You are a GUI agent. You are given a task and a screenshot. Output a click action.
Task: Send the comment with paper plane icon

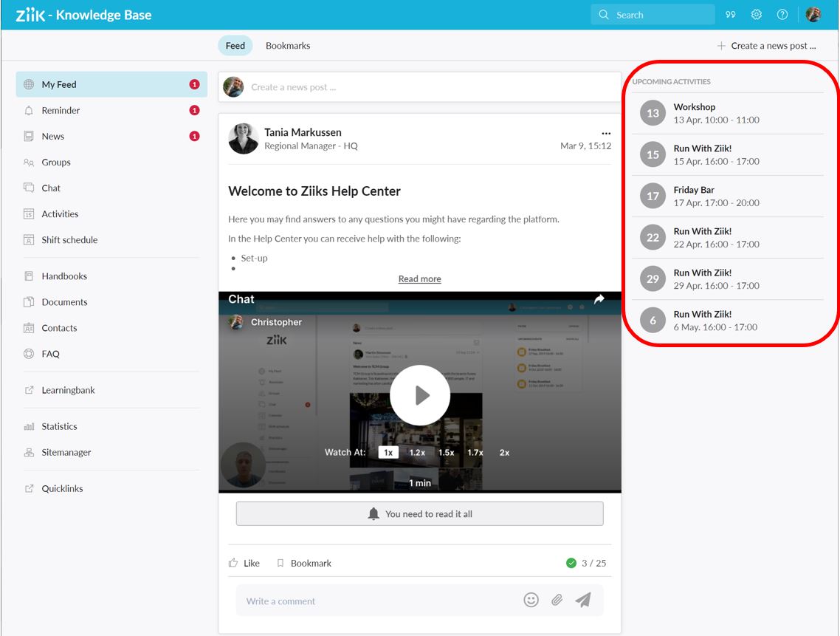coord(583,600)
